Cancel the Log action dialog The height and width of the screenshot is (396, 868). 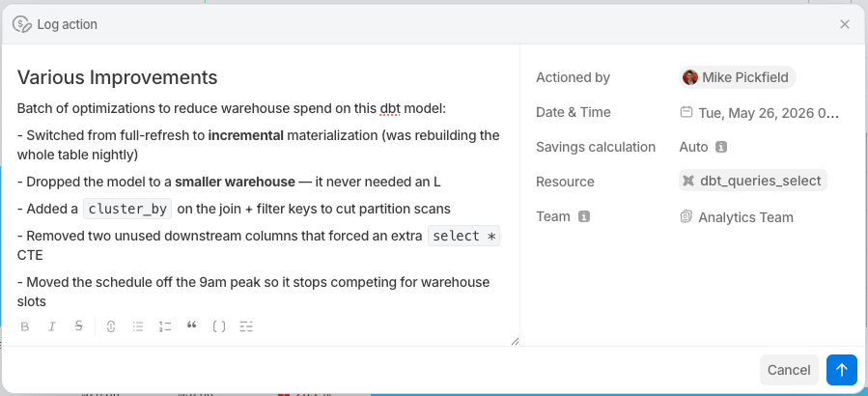point(789,370)
